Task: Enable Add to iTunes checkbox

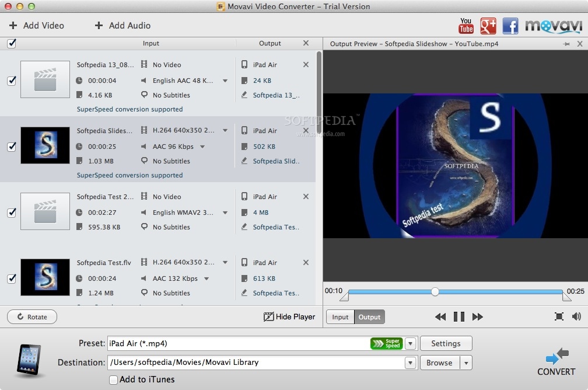Action: 113,380
